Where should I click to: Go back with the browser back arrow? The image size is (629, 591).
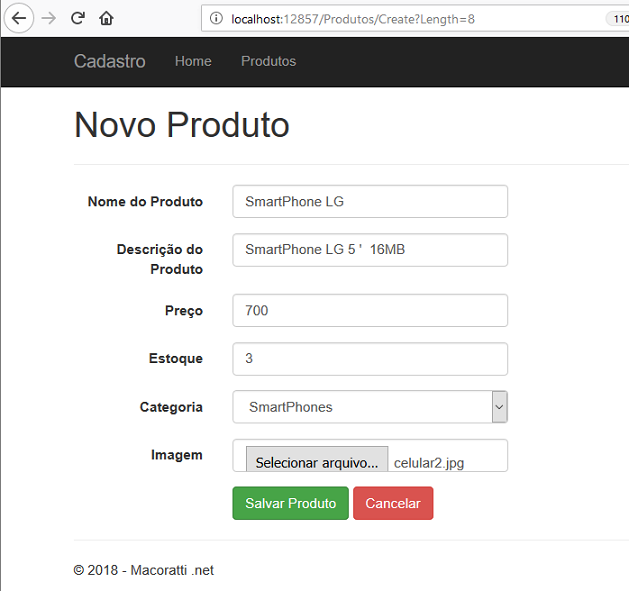[18, 18]
